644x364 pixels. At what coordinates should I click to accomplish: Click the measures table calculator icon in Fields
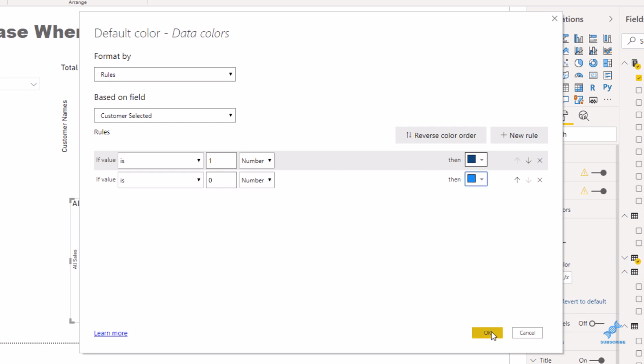pyautogui.click(x=635, y=64)
